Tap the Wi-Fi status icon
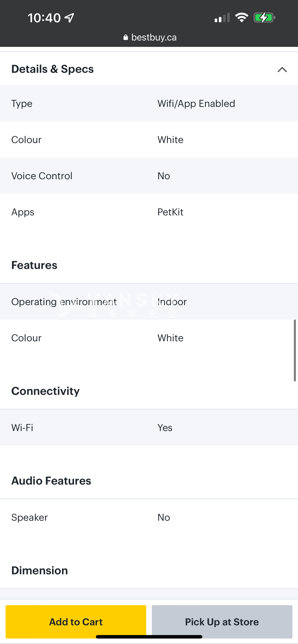The height and width of the screenshot is (644, 298). (241, 17)
